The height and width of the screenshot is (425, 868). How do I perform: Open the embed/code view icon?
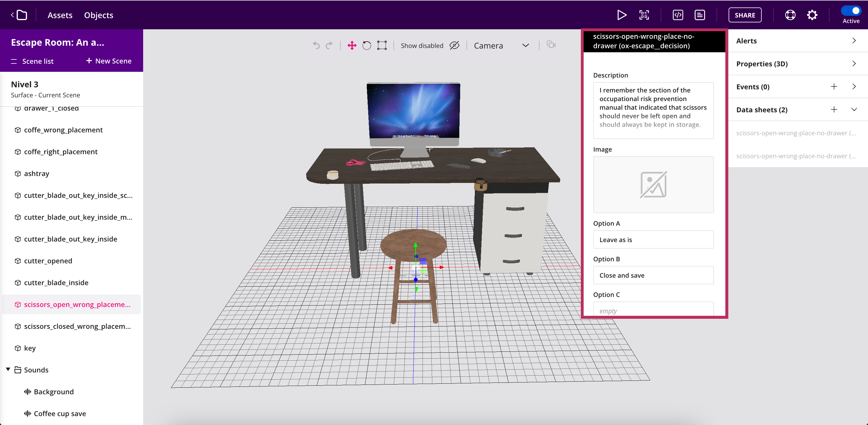[677, 15]
